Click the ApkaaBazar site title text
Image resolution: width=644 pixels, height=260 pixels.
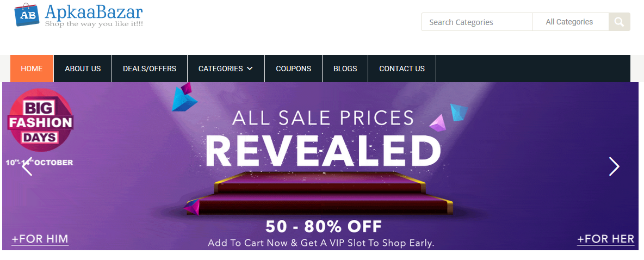coord(94,12)
